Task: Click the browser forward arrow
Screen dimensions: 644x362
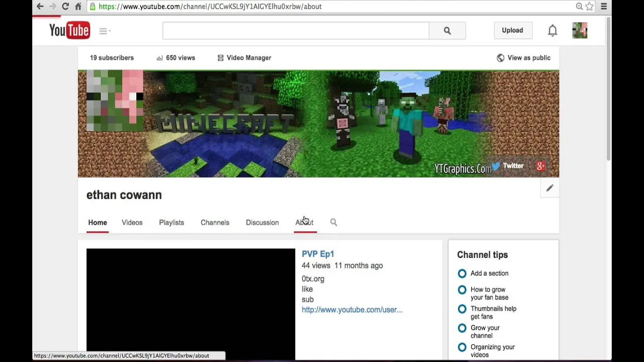Action: [x=53, y=7]
